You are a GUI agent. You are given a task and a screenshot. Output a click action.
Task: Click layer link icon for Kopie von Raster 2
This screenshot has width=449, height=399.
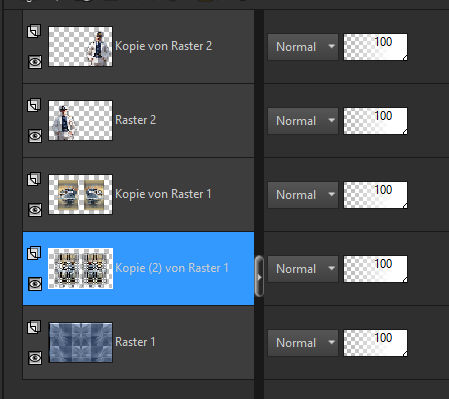coord(34,31)
